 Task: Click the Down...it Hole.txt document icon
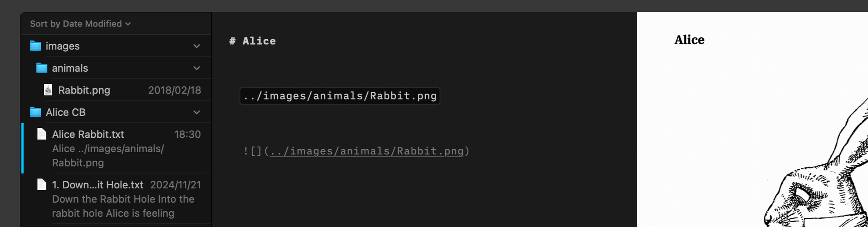coord(42,184)
